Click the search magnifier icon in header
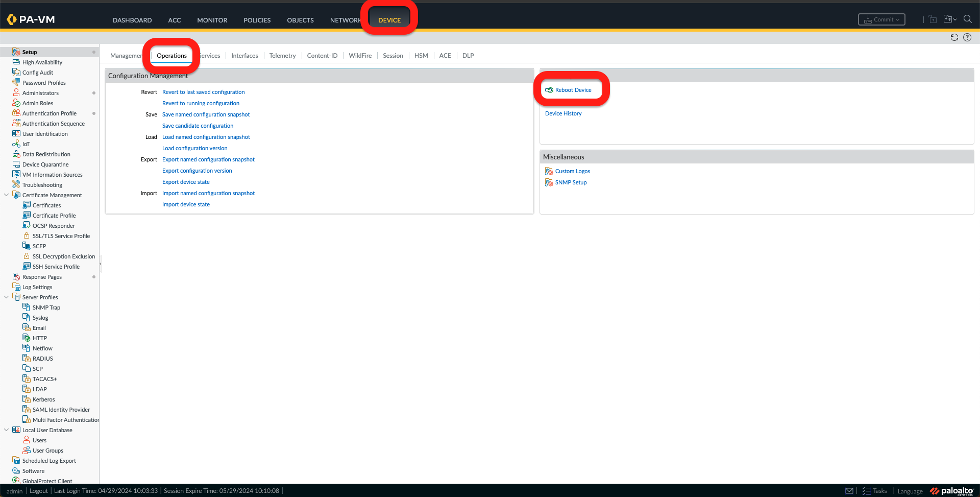Viewport: 980px width, 497px height. click(967, 19)
